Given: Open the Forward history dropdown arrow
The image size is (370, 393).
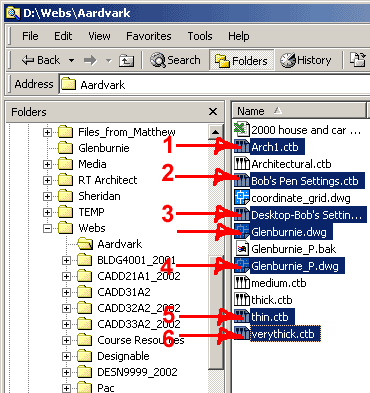Looking at the screenshot, I should [x=108, y=61].
